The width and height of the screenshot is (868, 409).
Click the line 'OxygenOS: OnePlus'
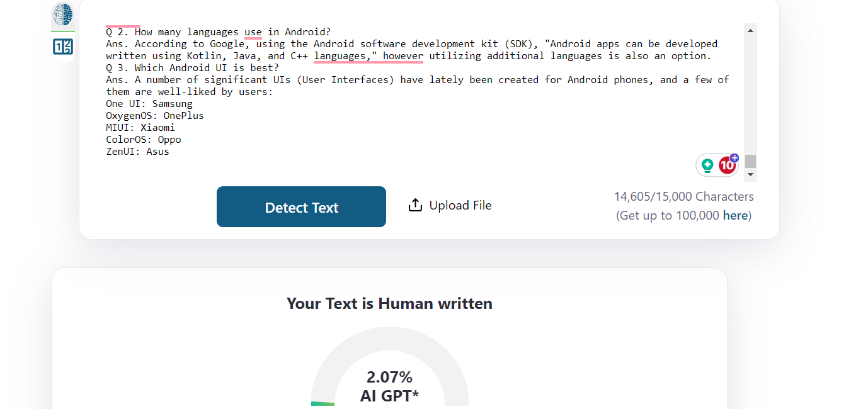[x=155, y=116]
